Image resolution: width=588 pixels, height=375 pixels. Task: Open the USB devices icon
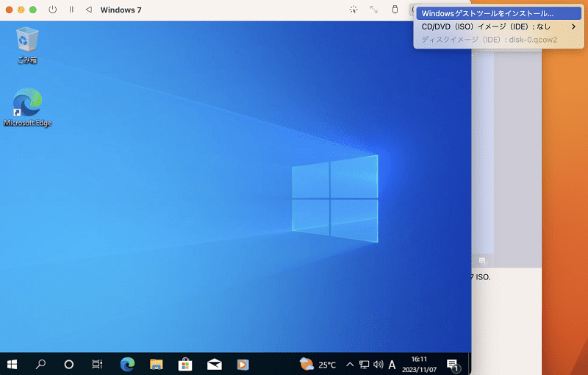395,10
